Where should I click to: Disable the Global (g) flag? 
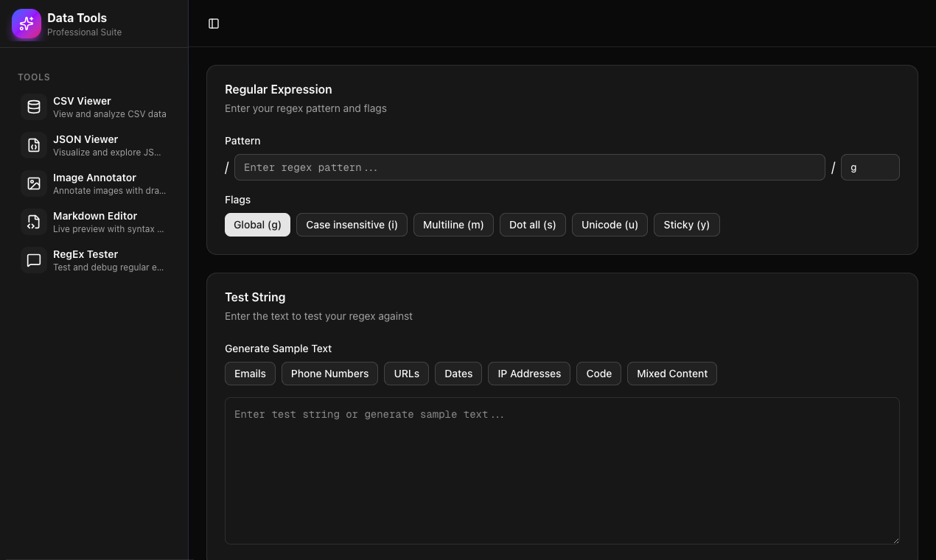[x=257, y=225]
